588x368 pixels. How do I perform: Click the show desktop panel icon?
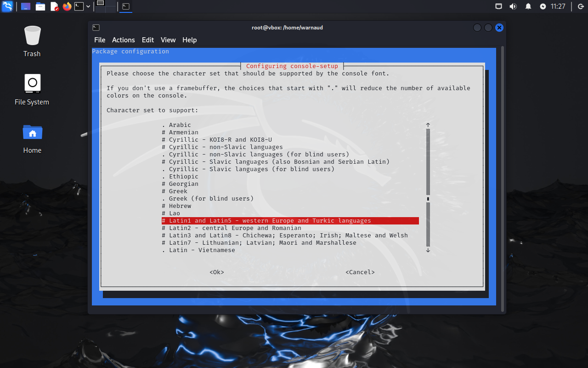pyautogui.click(x=26, y=6)
